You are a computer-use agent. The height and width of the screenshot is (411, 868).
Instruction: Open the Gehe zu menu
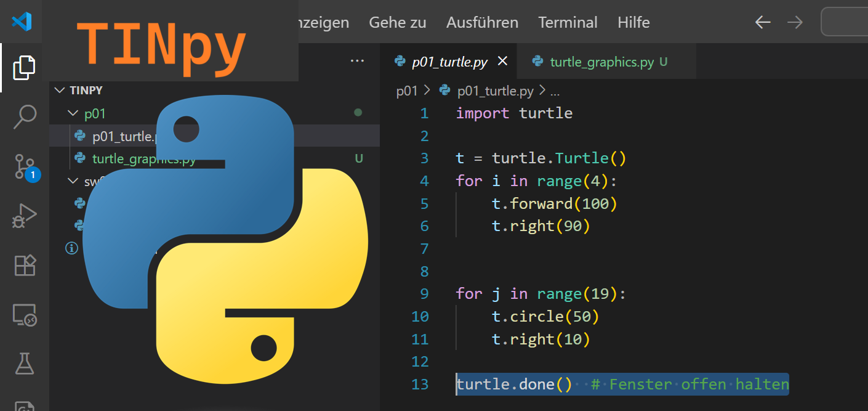(398, 23)
